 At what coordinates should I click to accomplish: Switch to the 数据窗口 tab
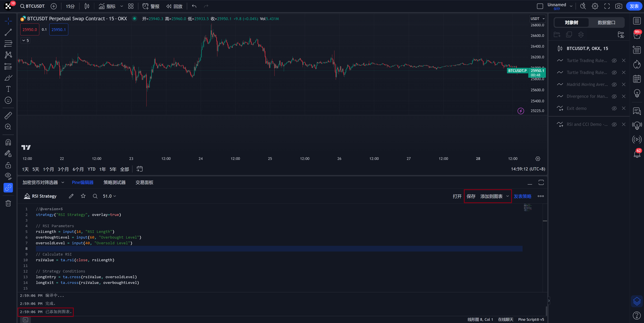click(607, 22)
